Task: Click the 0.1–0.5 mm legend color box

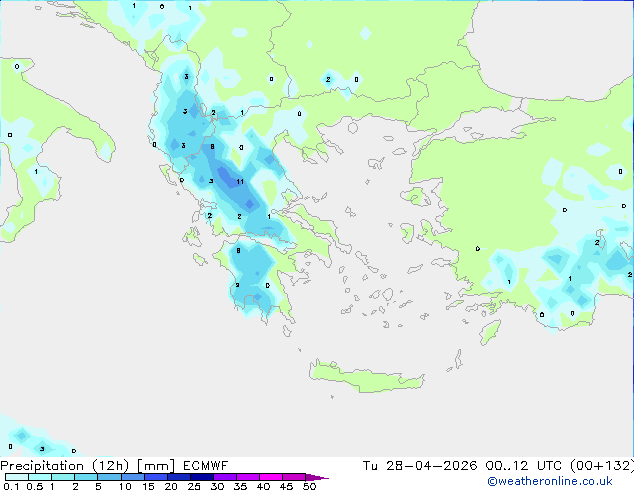Action: [x=17, y=477]
